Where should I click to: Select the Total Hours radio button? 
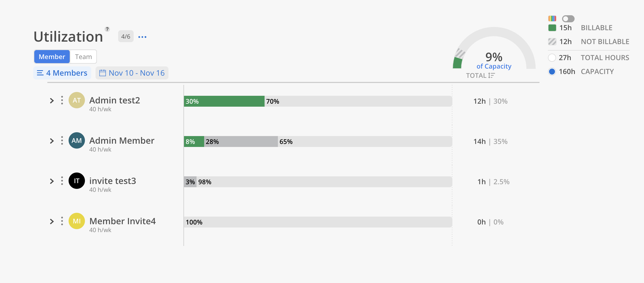pos(552,58)
